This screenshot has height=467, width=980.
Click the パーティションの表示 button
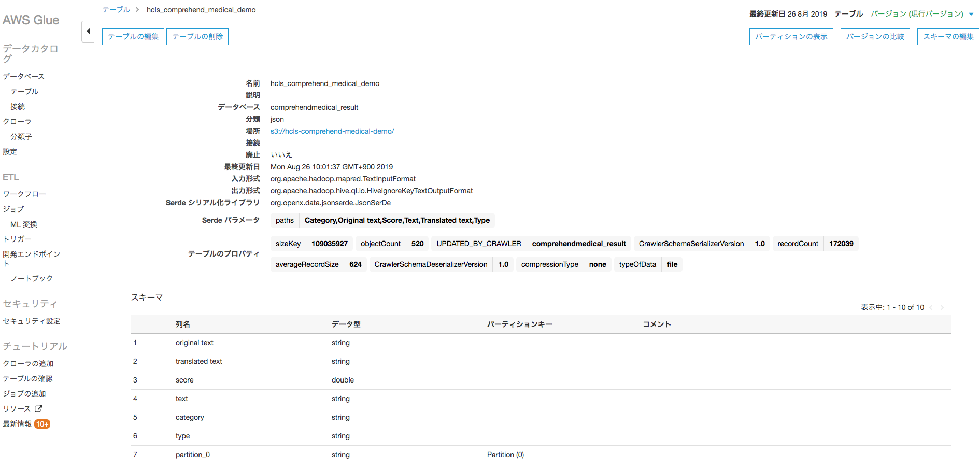[791, 36]
